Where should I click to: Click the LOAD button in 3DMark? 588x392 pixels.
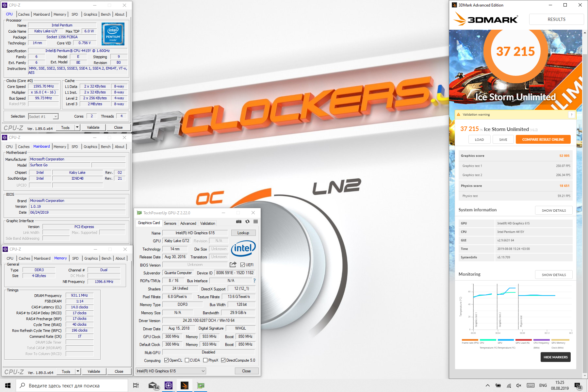click(479, 139)
